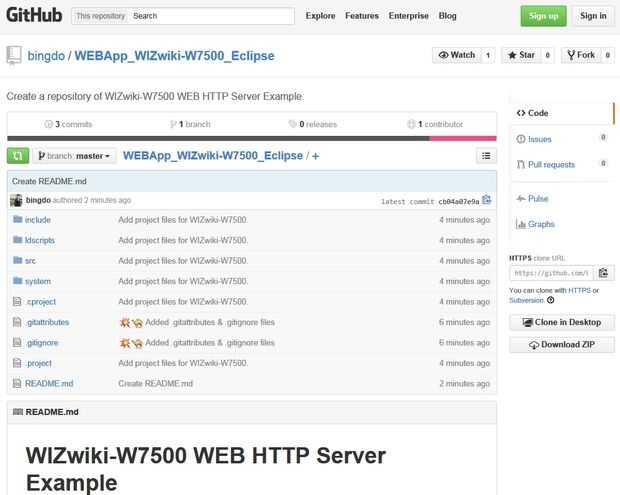
Task: Click bingdo's avatar image
Action: point(16,200)
